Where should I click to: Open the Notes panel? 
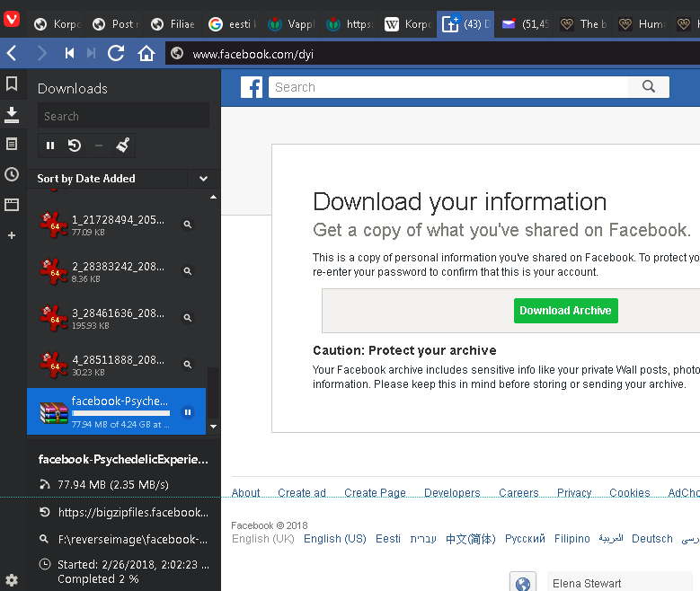tap(12, 144)
